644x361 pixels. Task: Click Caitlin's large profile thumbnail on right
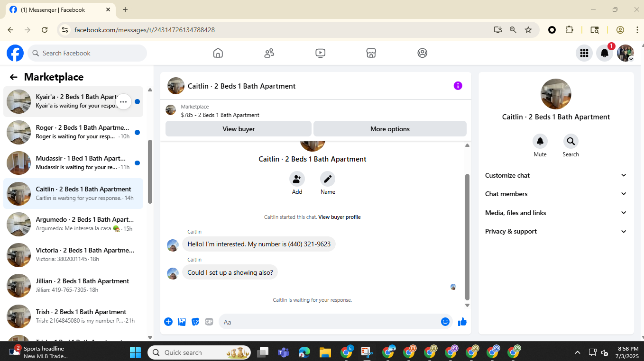coord(556,94)
